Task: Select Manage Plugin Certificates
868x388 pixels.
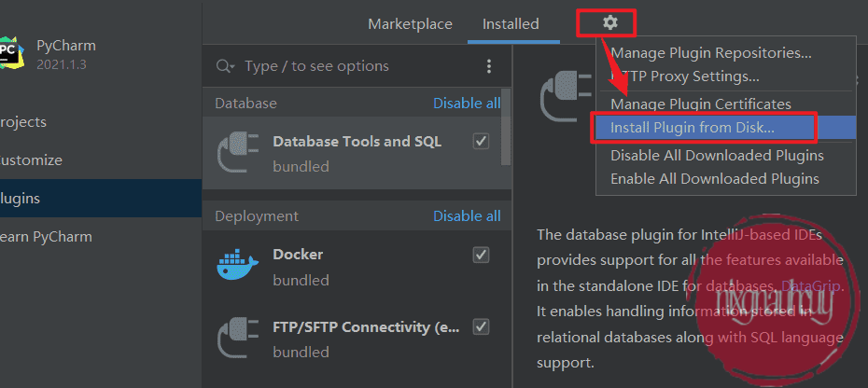Action: (x=701, y=104)
